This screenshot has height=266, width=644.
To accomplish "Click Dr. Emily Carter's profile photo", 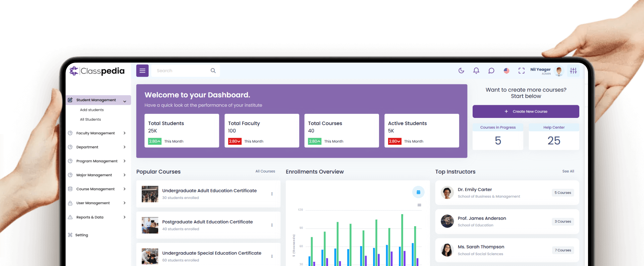I will coord(447,193).
